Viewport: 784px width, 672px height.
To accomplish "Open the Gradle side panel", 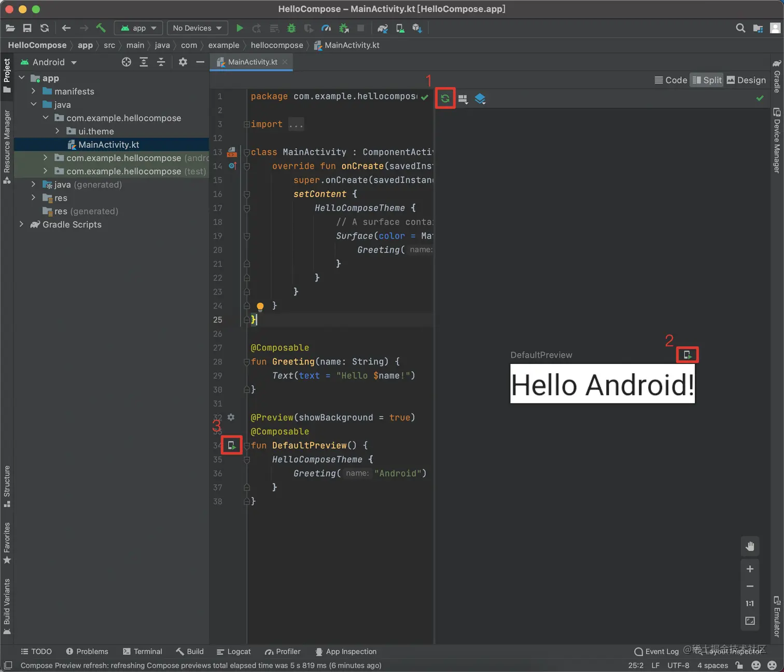I will 777,76.
